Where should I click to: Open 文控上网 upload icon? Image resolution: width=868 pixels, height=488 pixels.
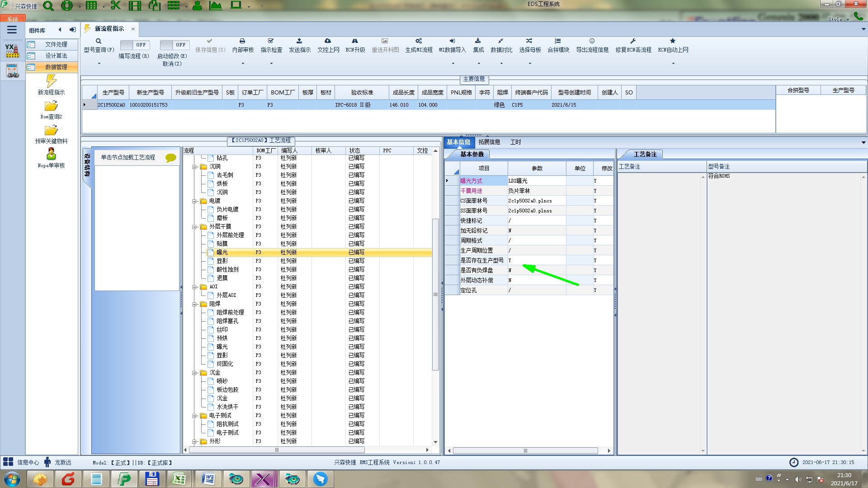click(328, 41)
